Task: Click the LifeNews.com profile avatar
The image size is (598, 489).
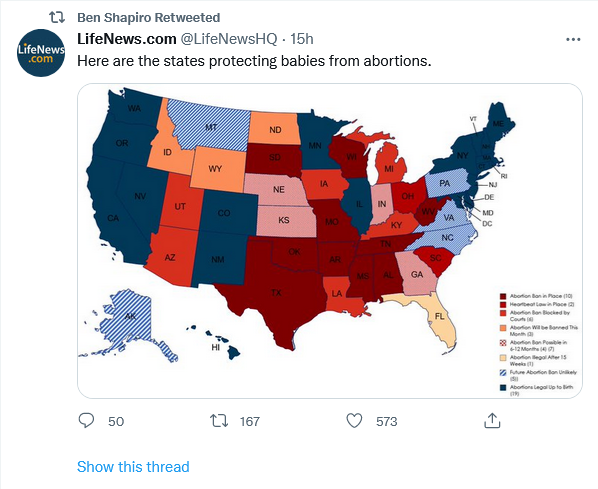Action: pos(41,53)
